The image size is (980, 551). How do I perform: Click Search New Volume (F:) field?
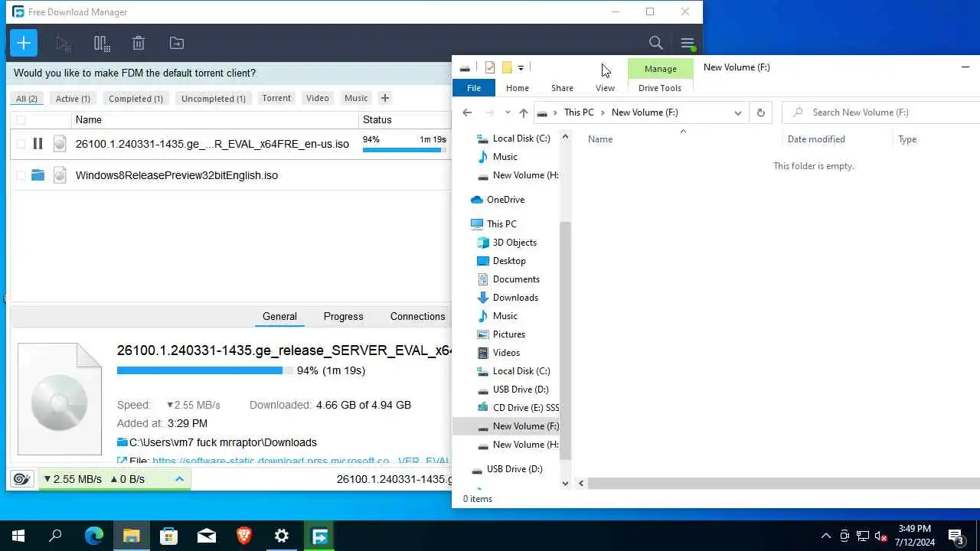(x=880, y=112)
